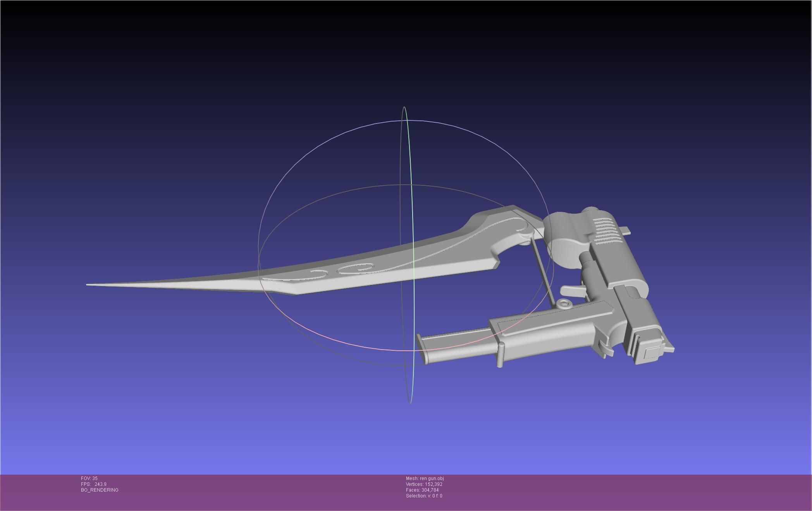Click the Vertices: 152,392 text
The image size is (812, 511).
pos(424,484)
